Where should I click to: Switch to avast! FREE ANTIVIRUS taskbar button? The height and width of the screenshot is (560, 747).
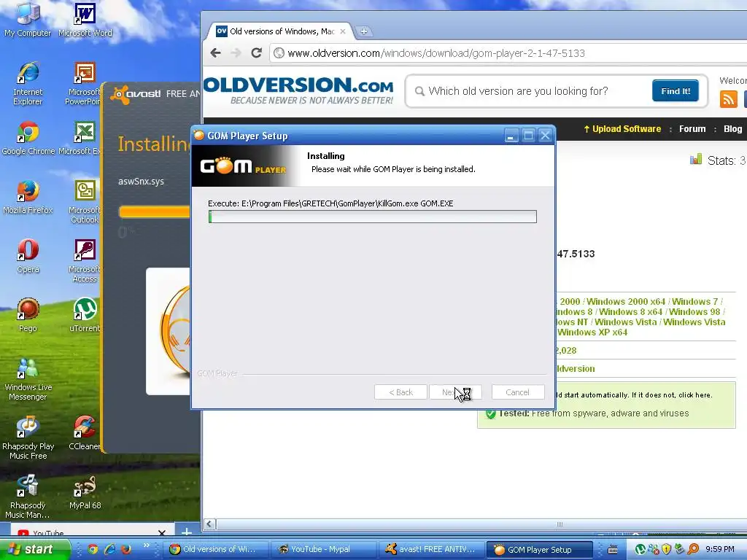tap(432, 549)
